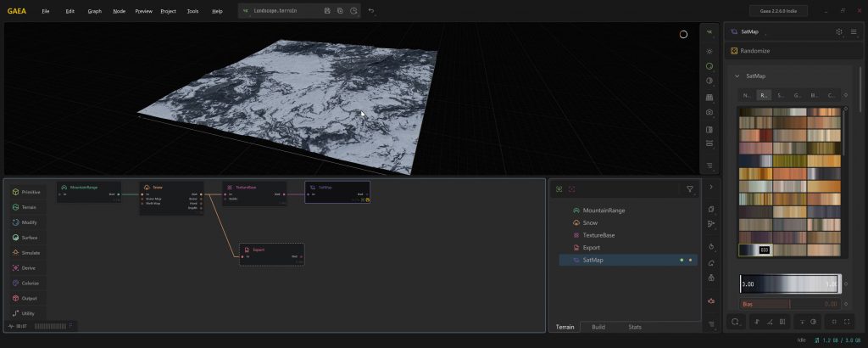The width and height of the screenshot is (868, 348).
Task: Open the node settings gear icon
Action: pyautogui.click(x=839, y=31)
